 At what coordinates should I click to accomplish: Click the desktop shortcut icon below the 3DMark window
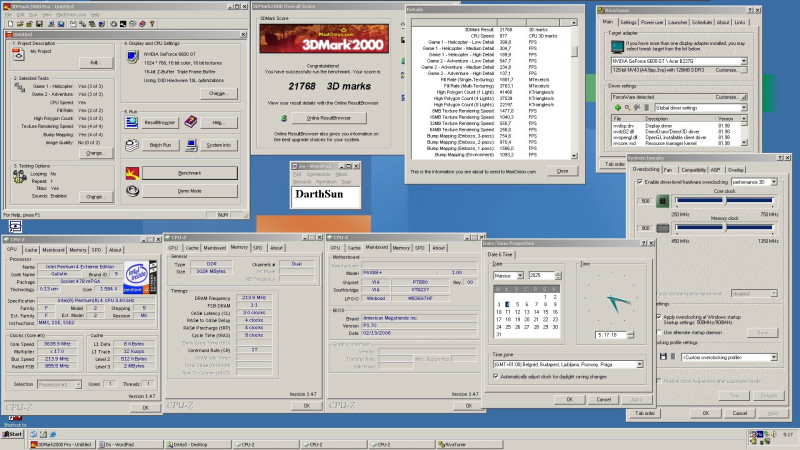15,226
